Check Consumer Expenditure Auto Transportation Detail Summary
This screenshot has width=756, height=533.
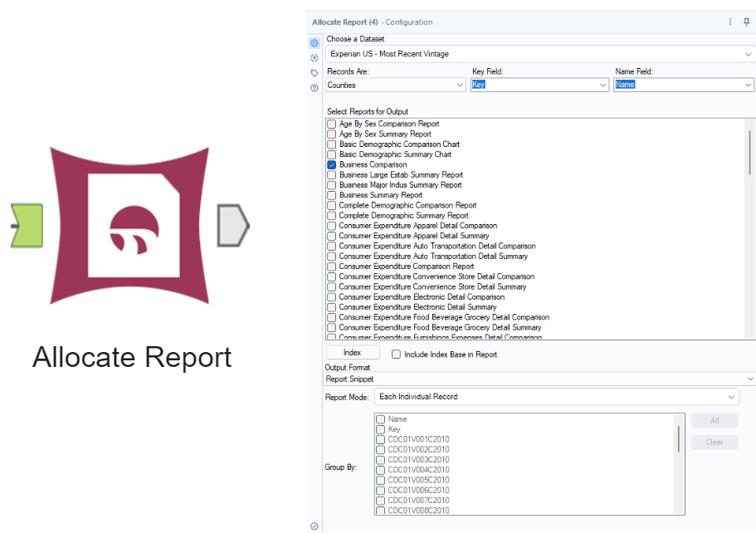[x=332, y=257]
